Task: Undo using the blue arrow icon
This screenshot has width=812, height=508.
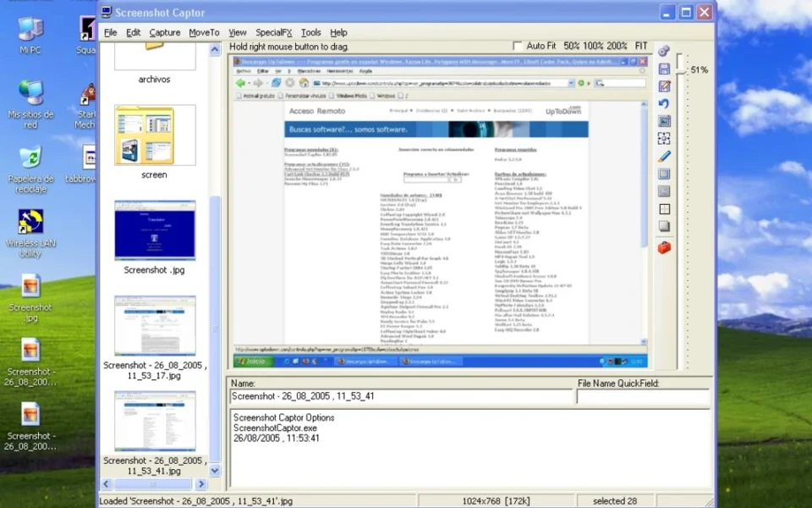Action: (664, 103)
